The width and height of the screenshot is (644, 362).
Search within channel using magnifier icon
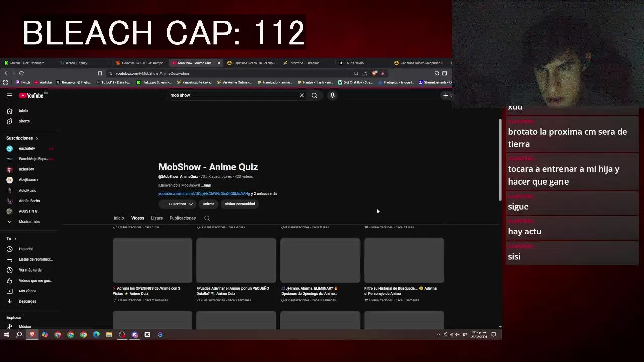click(207, 218)
